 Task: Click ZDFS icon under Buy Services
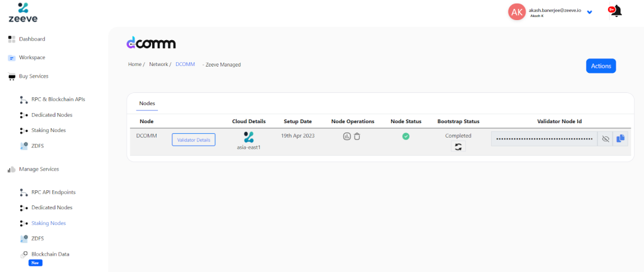click(x=24, y=146)
